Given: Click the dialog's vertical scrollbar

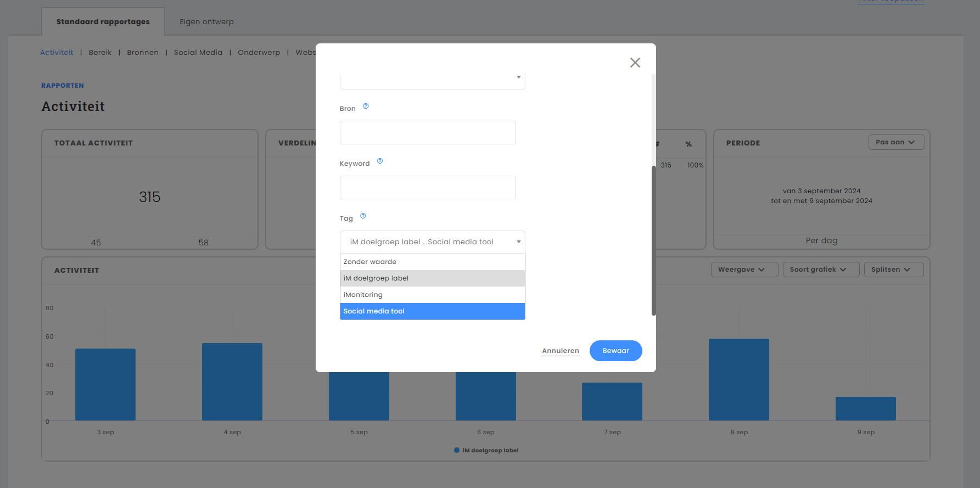Looking at the screenshot, I should 653,240.
